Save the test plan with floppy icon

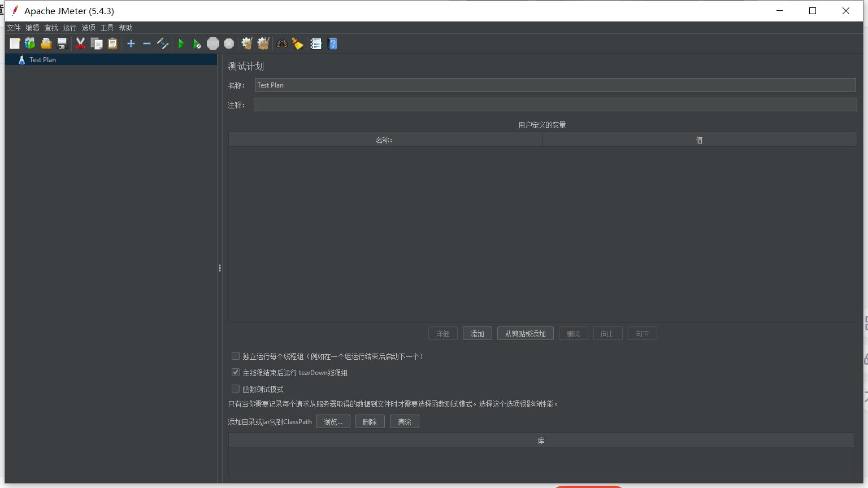(62, 43)
